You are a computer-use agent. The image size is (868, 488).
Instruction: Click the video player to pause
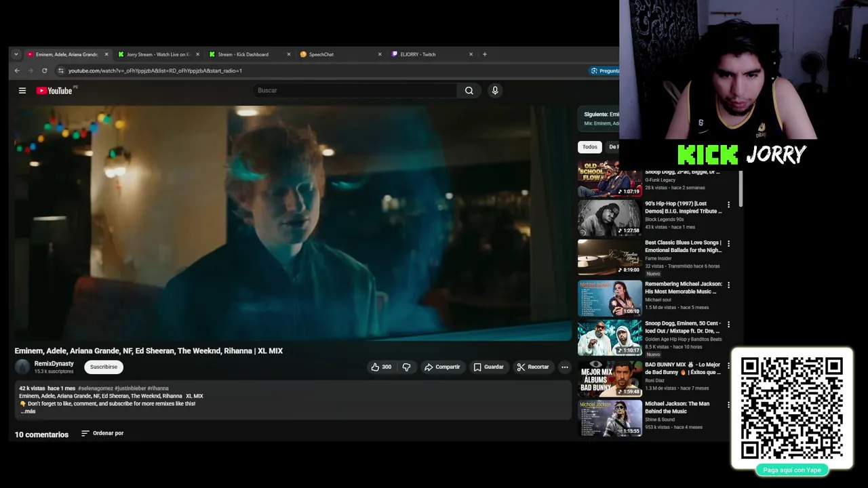click(292, 222)
